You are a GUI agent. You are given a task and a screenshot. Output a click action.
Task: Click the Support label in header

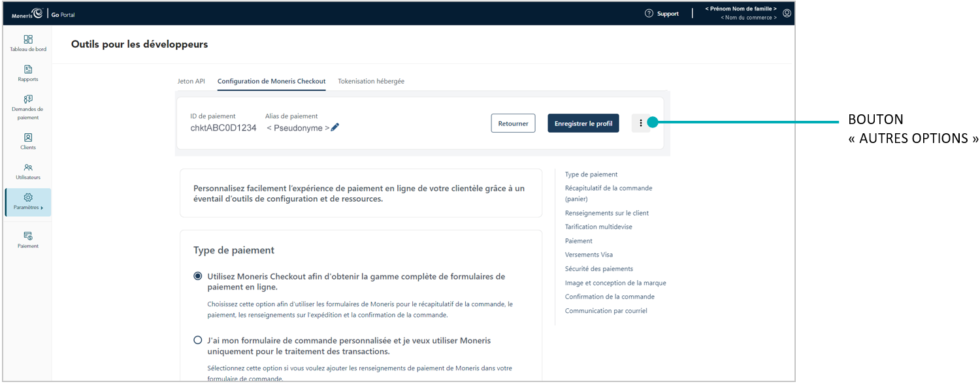pyautogui.click(x=668, y=14)
